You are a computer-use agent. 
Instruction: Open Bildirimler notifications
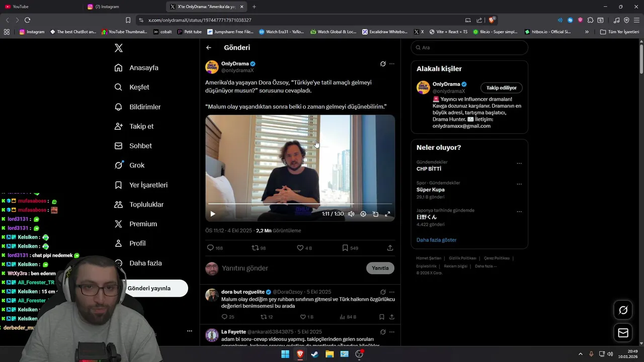[137, 107]
